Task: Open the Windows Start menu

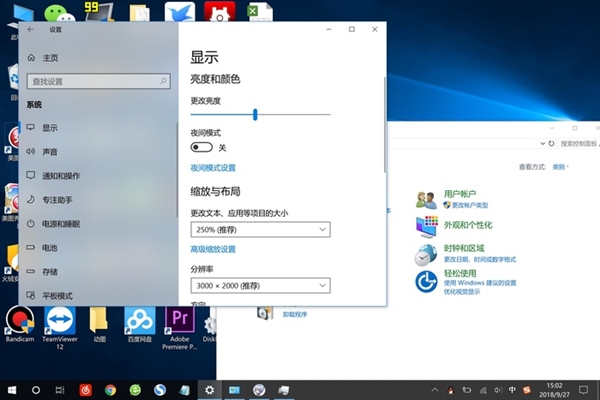Action: (x=12, y=389)
